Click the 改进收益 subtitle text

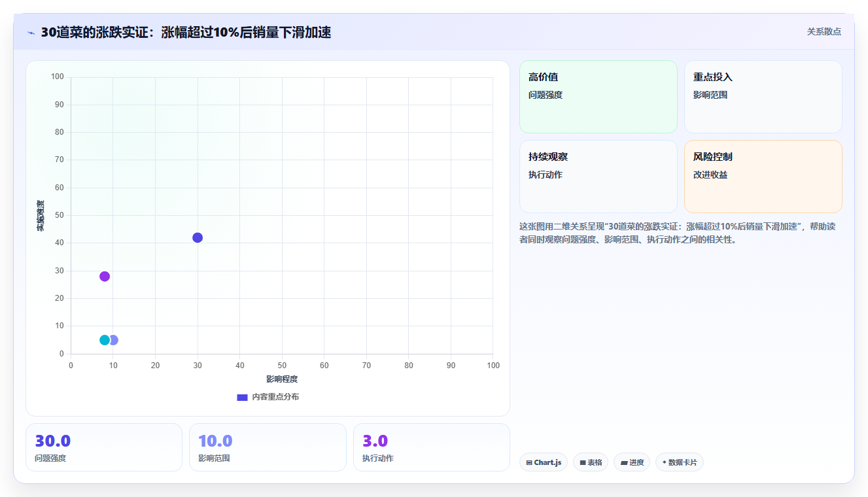point(710,175)
